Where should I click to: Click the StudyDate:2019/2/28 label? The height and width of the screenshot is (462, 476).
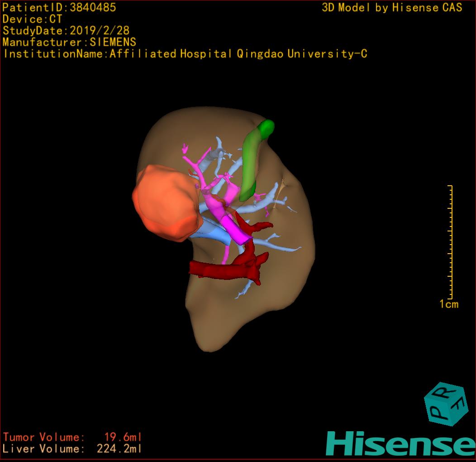pos(66,31)
